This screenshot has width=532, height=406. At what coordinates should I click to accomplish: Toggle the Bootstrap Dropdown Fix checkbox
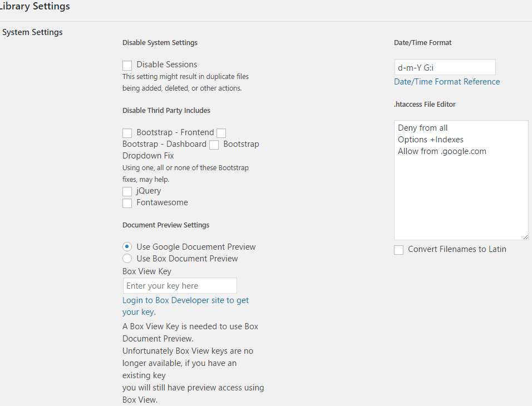point(214,145)
